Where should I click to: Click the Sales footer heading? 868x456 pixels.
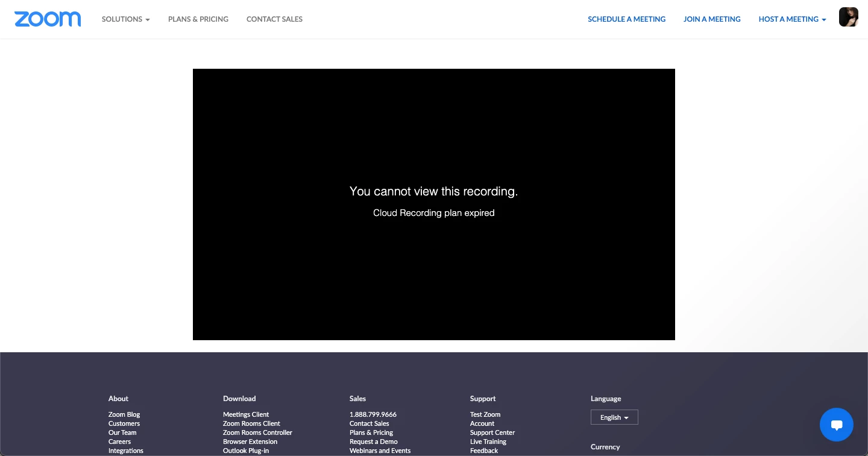(x=357, y=399)
